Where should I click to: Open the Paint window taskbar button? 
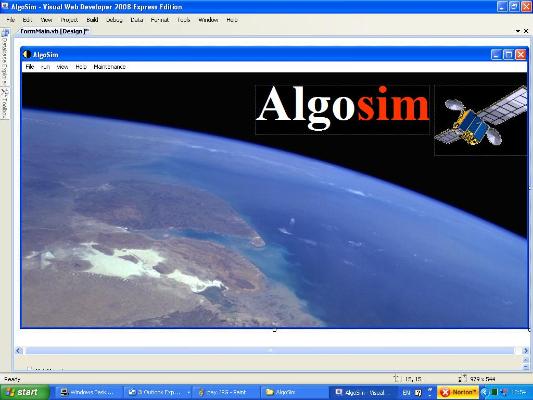[226, 392]
